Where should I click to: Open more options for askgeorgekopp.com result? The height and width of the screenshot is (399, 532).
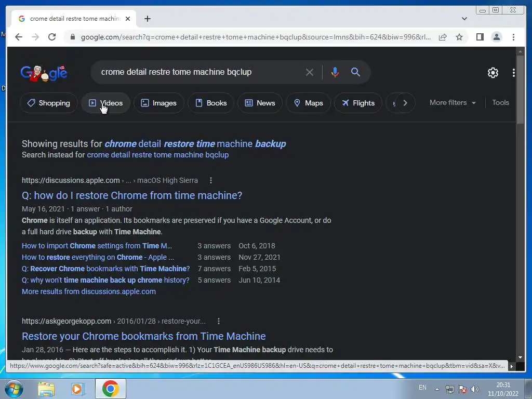[219, 321]
